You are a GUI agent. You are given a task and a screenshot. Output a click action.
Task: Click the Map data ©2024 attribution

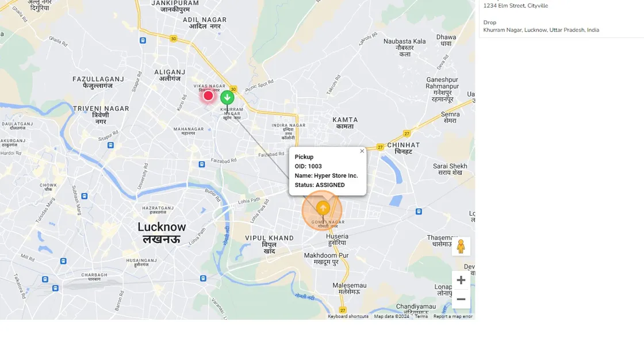[x=392, y=316]
